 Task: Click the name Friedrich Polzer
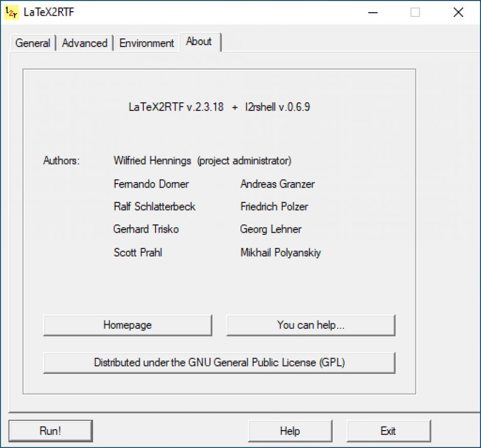(x=274, y=207)
